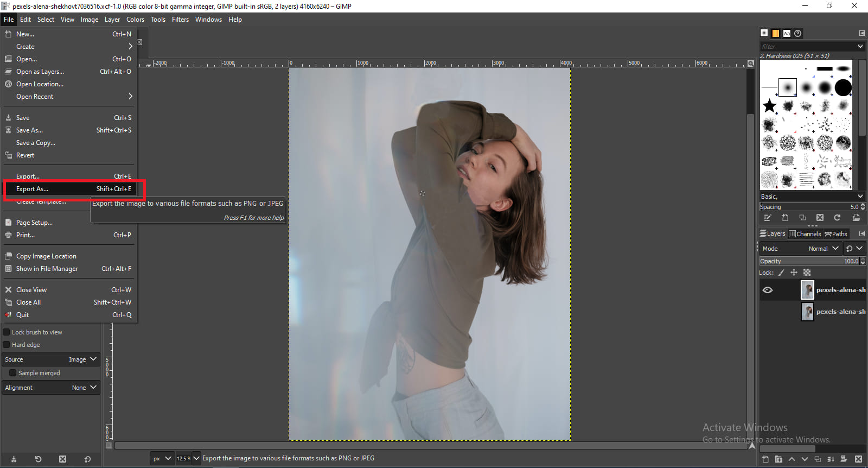Toggle the lock pixels option

click(781, 273)
